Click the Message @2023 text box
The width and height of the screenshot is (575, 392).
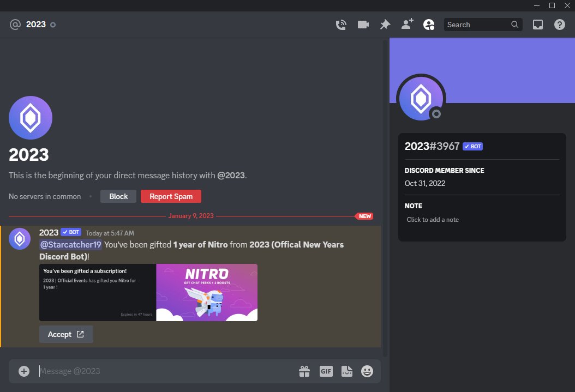tap(165, 371)
